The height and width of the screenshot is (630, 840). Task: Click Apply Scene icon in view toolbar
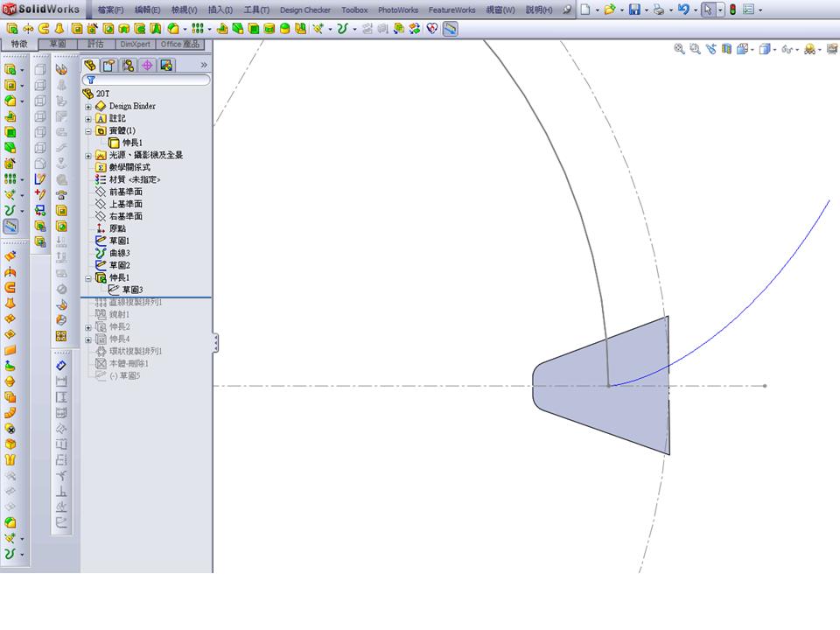pyautogui.click(x=809, y=49)
